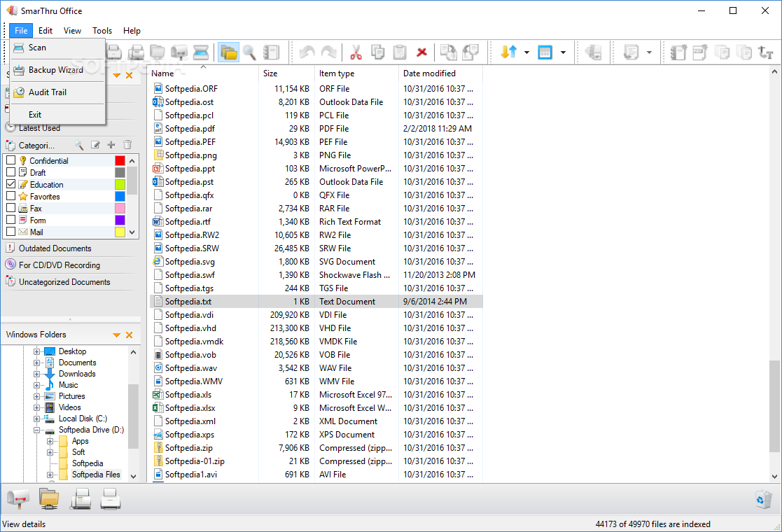Click the blue view layout icon
The height and width of the screenshot is (532, 782).
[x=545, y=52]
